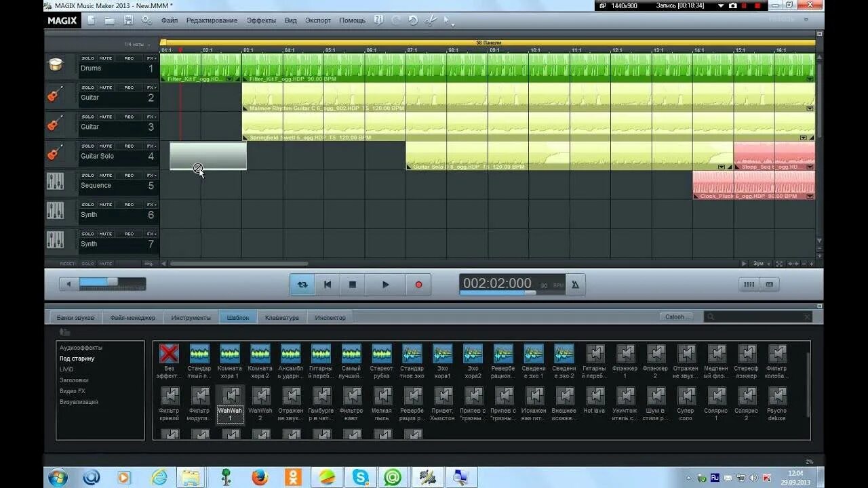
Task: Open Firefox from the Windows taskbar
Action: [x=260, y=477]
